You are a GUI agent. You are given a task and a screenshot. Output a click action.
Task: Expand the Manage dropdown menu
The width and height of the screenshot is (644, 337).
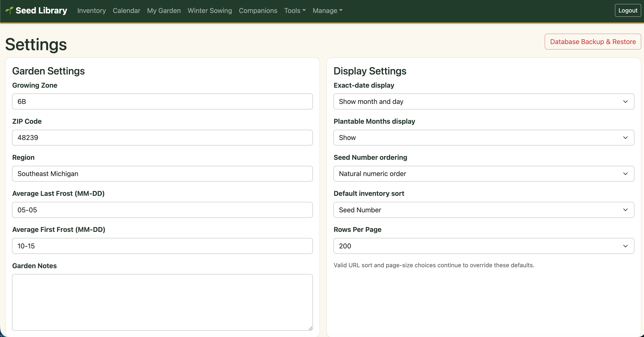pyautogui.click(x=327, y=11)
